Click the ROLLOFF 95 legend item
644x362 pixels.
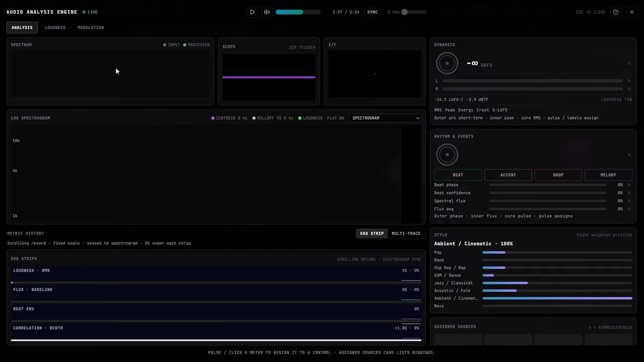[273, 118]
